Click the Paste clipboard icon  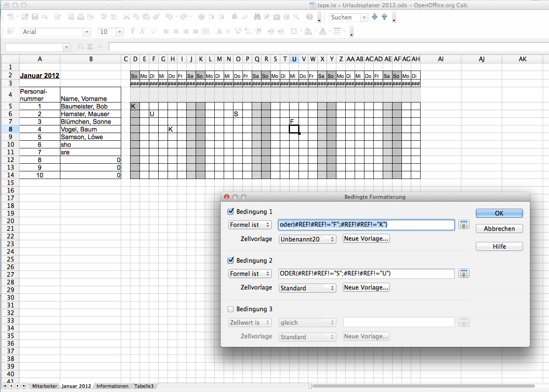[x=146, y=17]
